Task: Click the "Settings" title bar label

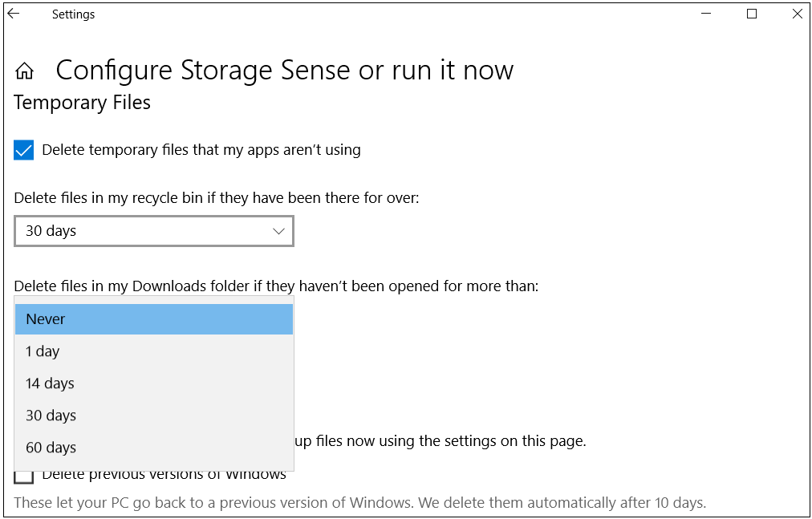Action: 73,14
